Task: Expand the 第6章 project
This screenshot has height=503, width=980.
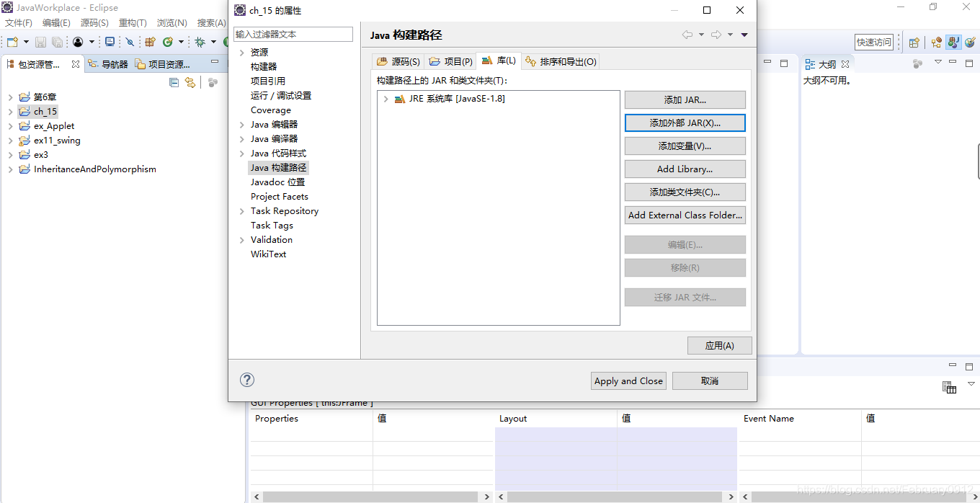Action: point(10,97)
